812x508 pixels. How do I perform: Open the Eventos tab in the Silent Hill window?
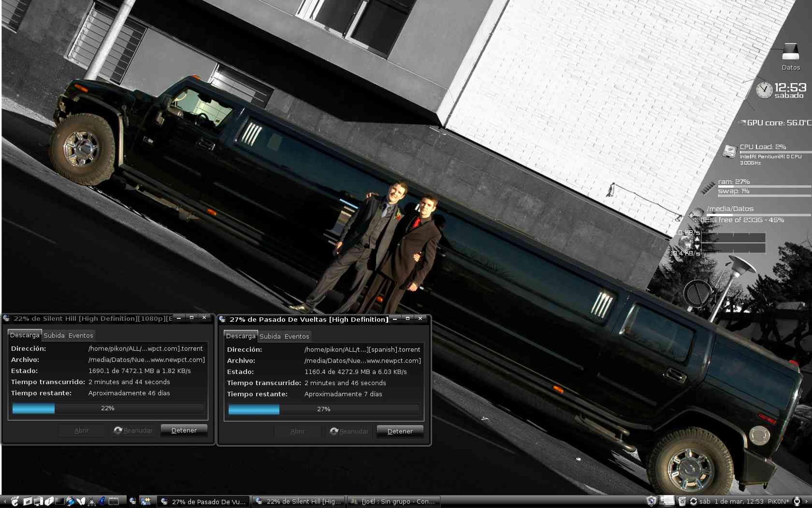[81, 335]
